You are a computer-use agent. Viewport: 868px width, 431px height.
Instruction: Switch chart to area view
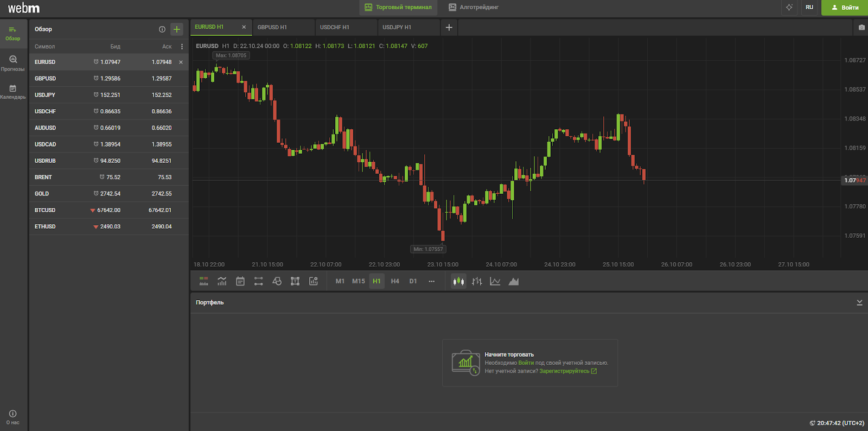click(514, 281)
